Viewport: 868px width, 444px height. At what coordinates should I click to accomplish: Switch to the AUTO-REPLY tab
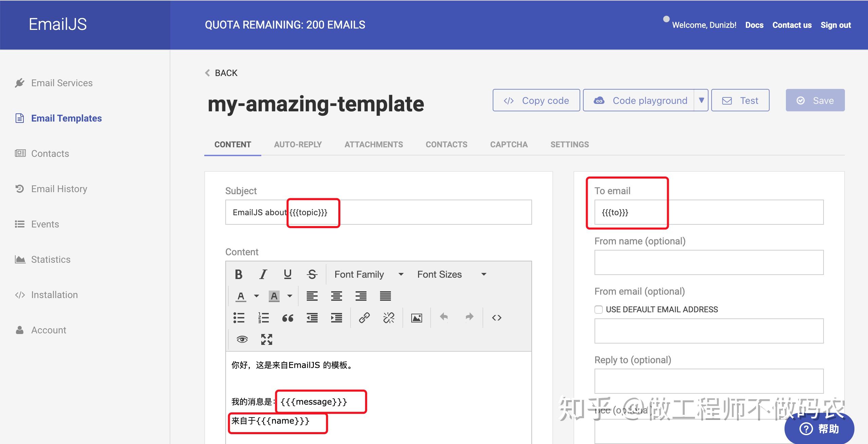(x=298, y=144)
